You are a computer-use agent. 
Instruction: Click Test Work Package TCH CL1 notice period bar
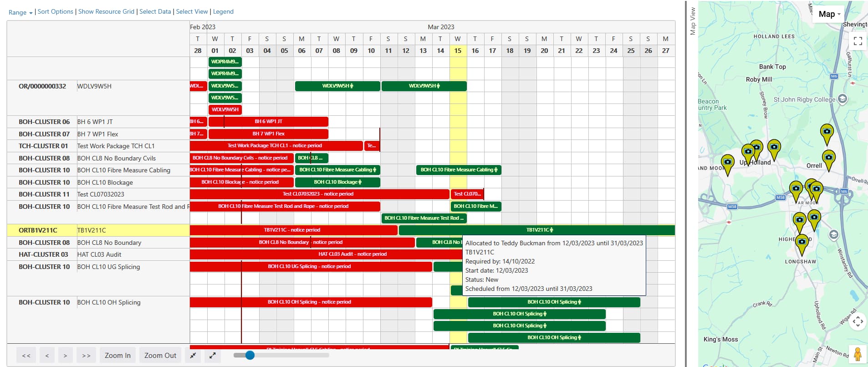pos(276,146)
